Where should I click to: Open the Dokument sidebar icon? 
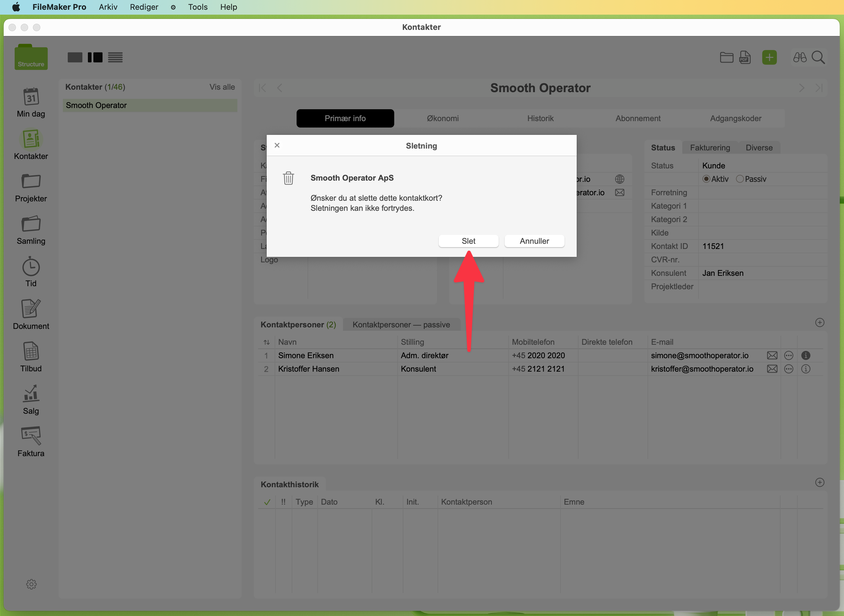click(31, 309)
